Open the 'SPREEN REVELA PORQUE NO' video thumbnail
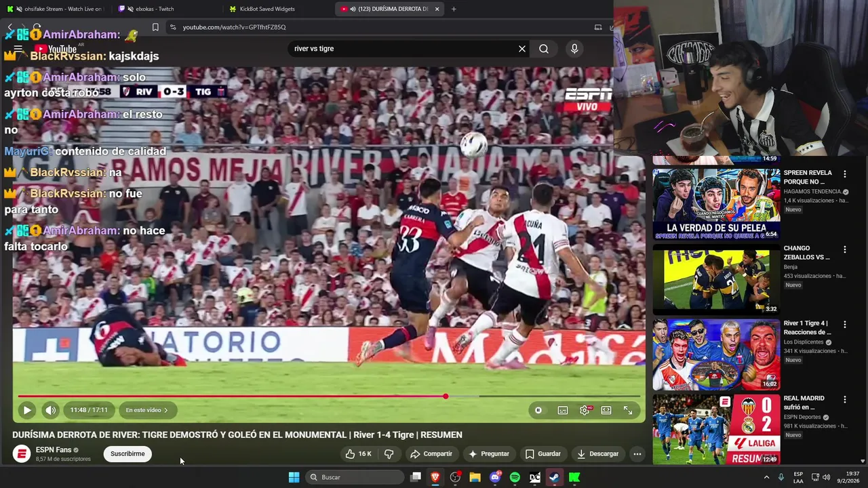This screenshot has width=868, height=488. (x=716, y=204)
